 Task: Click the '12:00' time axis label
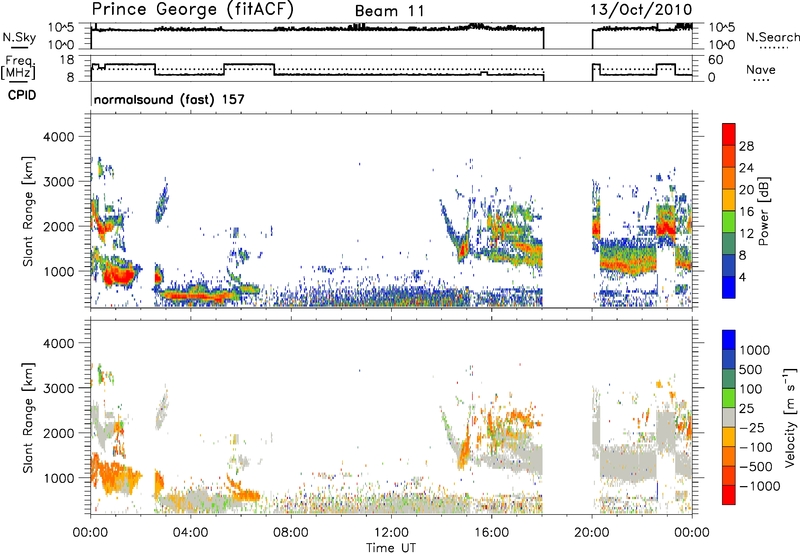click(x=391, y=533)
